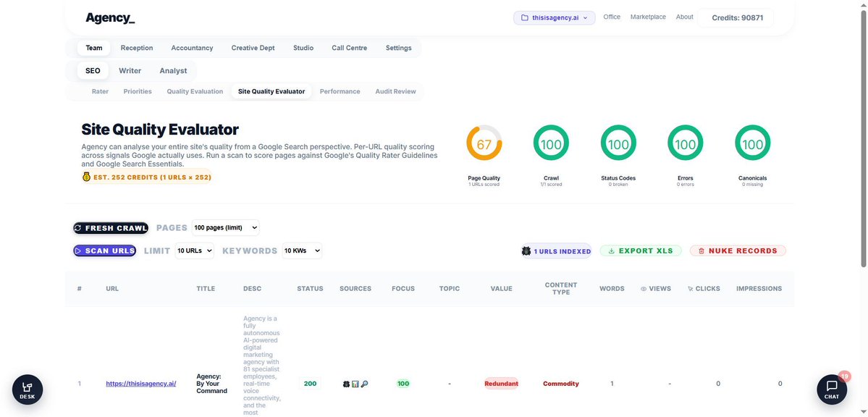Click the Fresh Crawl button
Viewport: 868px width, 417px height.
pos(111,228)
